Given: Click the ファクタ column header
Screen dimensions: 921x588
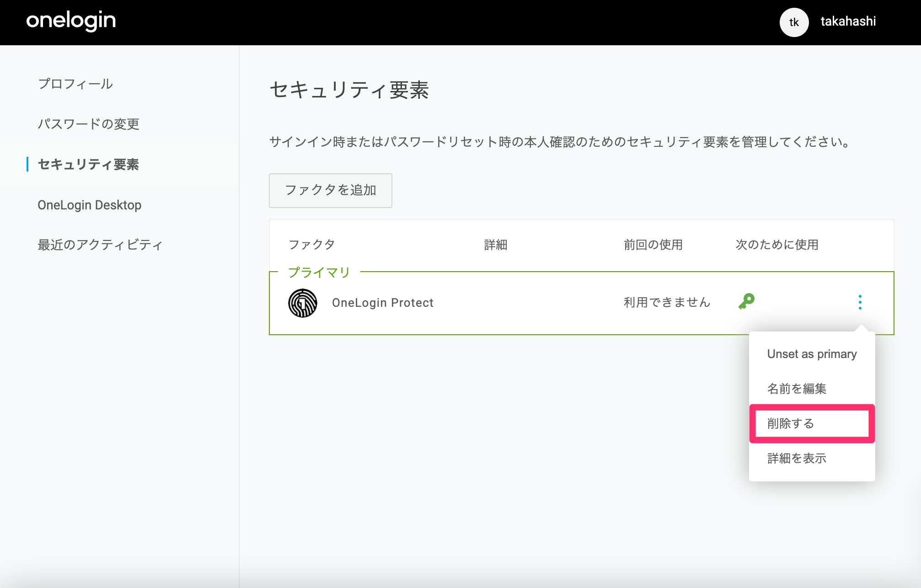Looking at the screenshot, I should pos(312,245).
